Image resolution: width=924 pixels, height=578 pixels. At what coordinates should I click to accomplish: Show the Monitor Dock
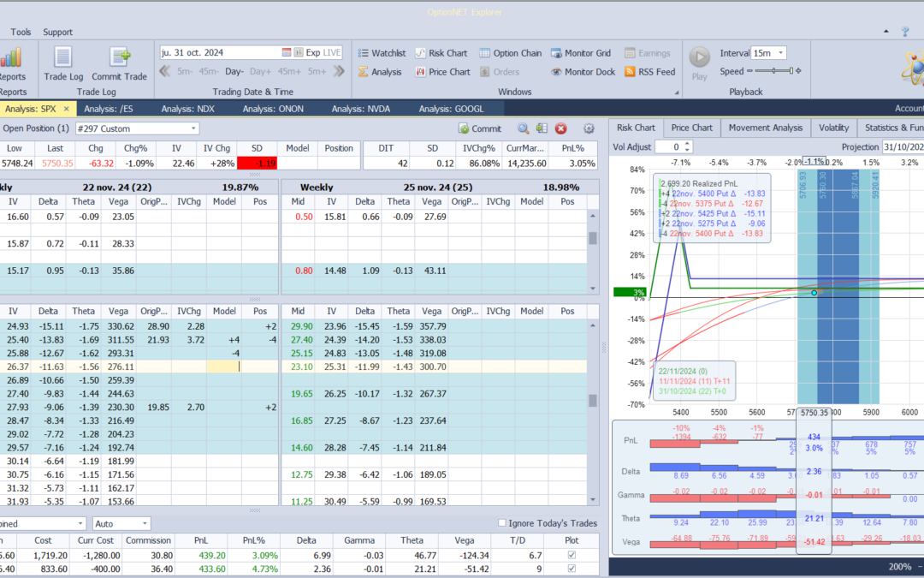point(583,72)
